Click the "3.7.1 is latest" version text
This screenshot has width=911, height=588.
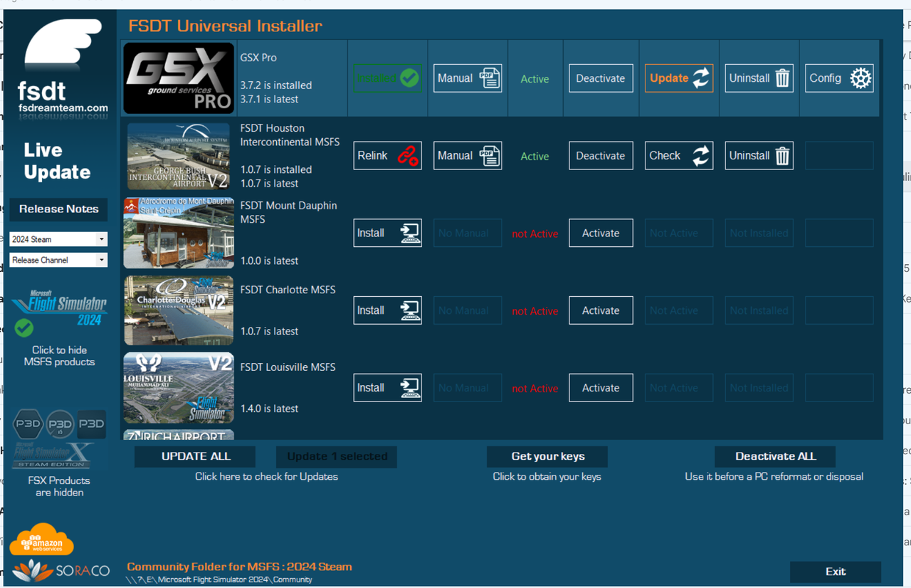[x=270, y=99]
